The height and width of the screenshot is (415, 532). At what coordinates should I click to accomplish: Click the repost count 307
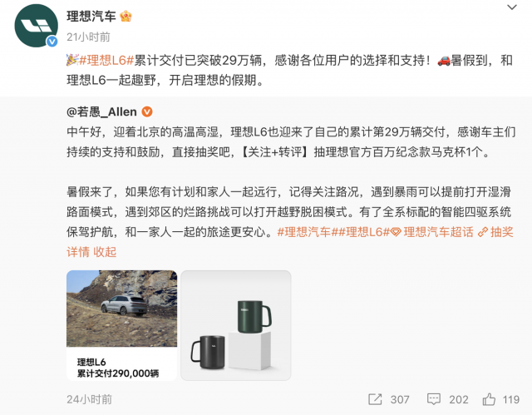(x=400, y=399)
